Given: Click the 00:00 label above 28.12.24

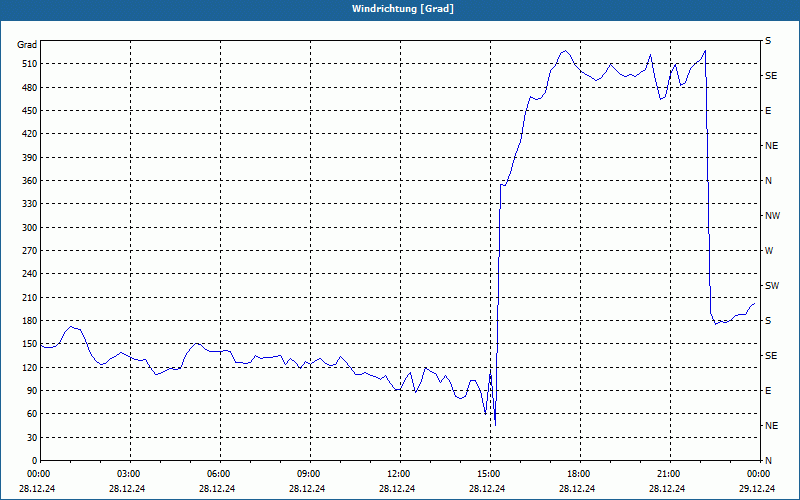Looking at the screenshot, I should [38, 474].
